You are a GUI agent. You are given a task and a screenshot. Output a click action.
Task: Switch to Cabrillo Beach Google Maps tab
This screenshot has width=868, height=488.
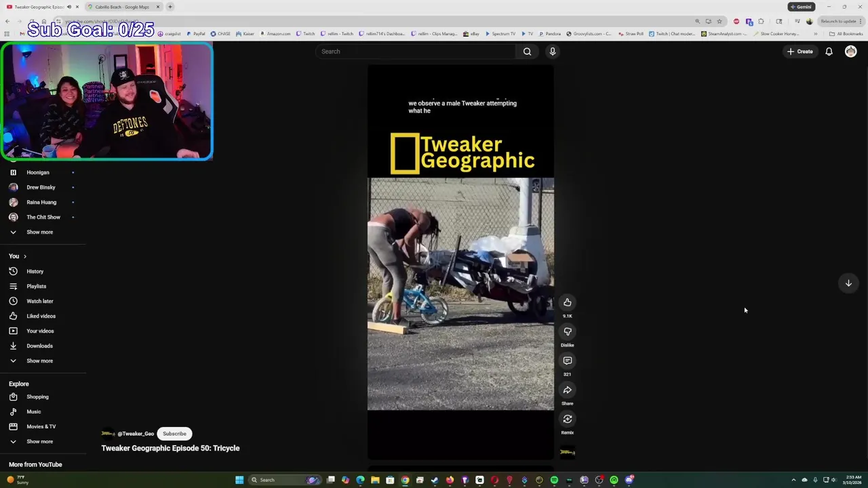click(122, 7)
